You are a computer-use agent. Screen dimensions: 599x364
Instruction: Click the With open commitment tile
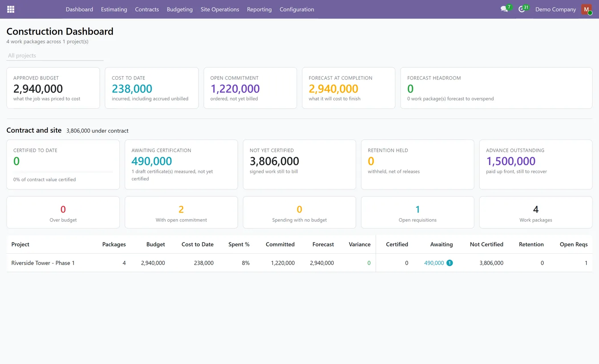tap(181, 212)
